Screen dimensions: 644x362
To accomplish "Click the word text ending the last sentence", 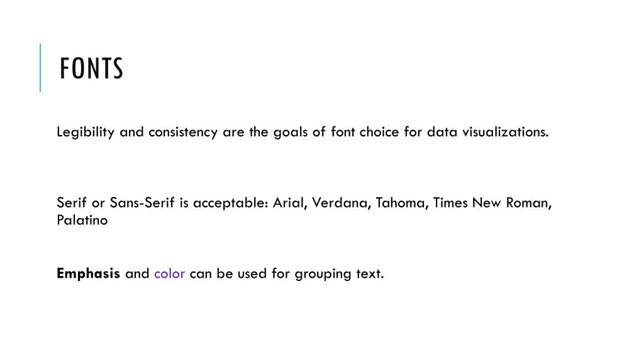I will tap(370, 274).
